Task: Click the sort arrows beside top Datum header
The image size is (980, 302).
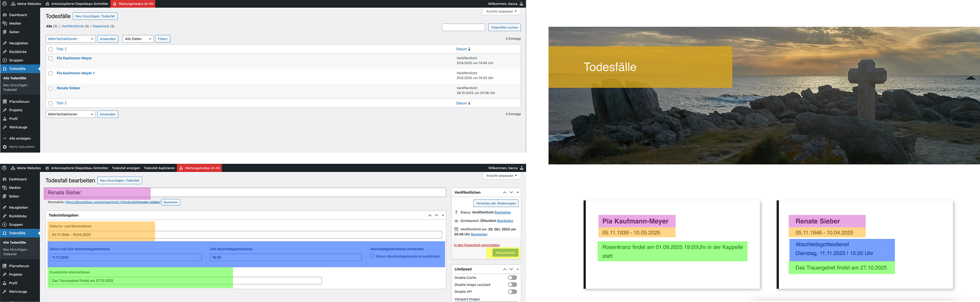Action: click(469, 49)
